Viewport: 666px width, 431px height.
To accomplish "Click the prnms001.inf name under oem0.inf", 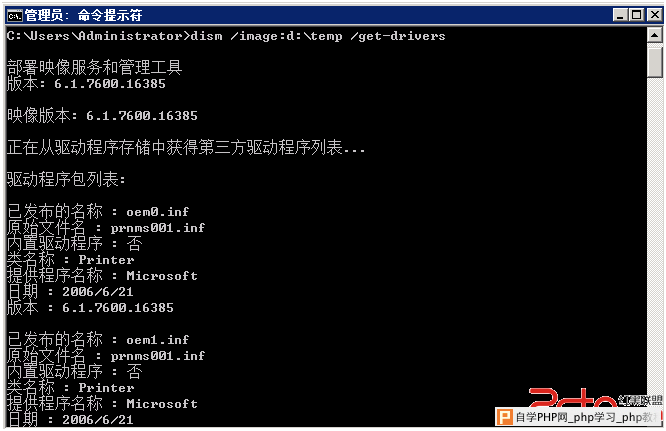I will pyautogui.click(x=158, y=228).
